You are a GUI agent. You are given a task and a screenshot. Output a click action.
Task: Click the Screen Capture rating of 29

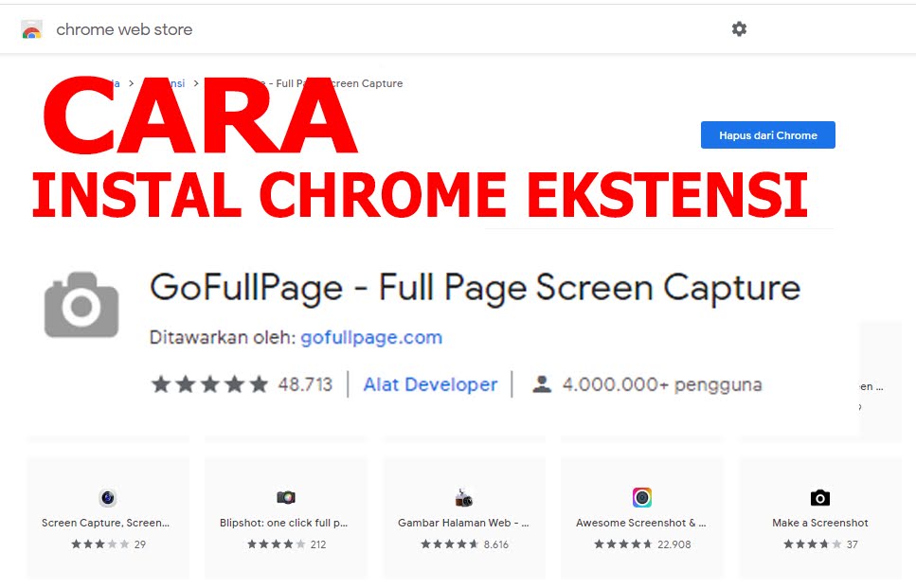pyautogui.click(x=108, y=544)
